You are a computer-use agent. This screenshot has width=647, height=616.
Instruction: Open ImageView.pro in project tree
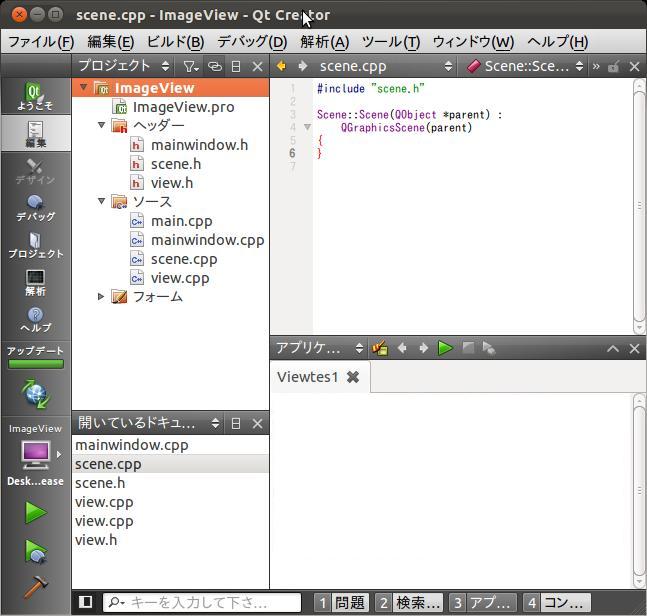coord(183,107)
